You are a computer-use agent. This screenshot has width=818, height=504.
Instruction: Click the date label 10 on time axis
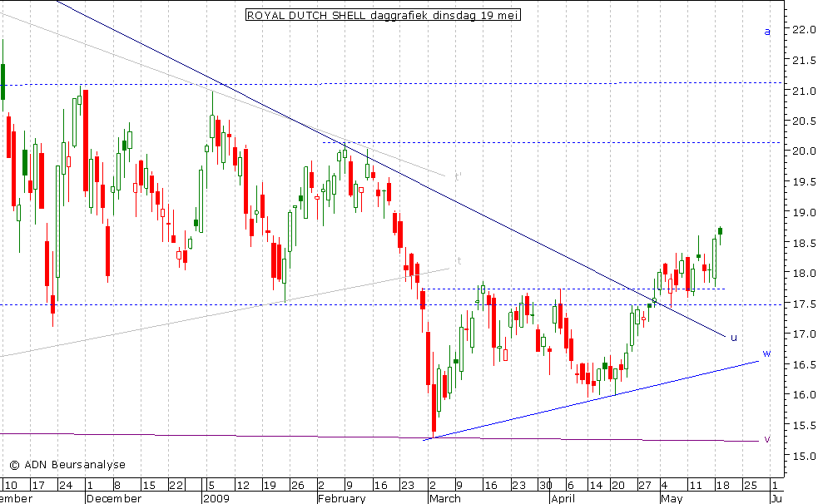(x=11, y=485)
